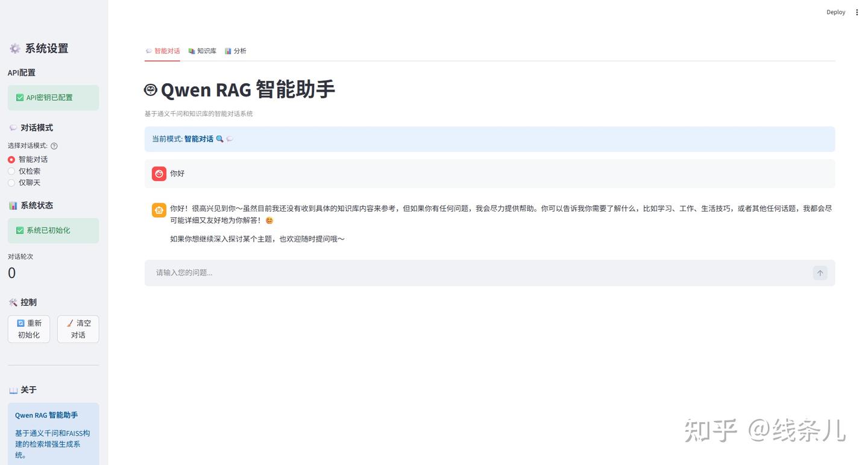
Task: Click the robot emoji in title
Action: [x=151, y=90]
